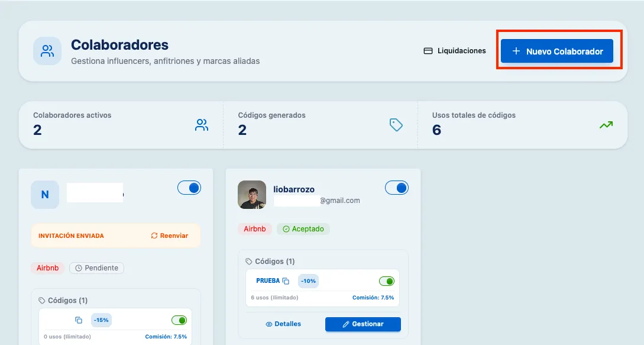644x345 pixels.
Task: Click Gestionar for liobarrozo
Action: click(x=363, y=324)
